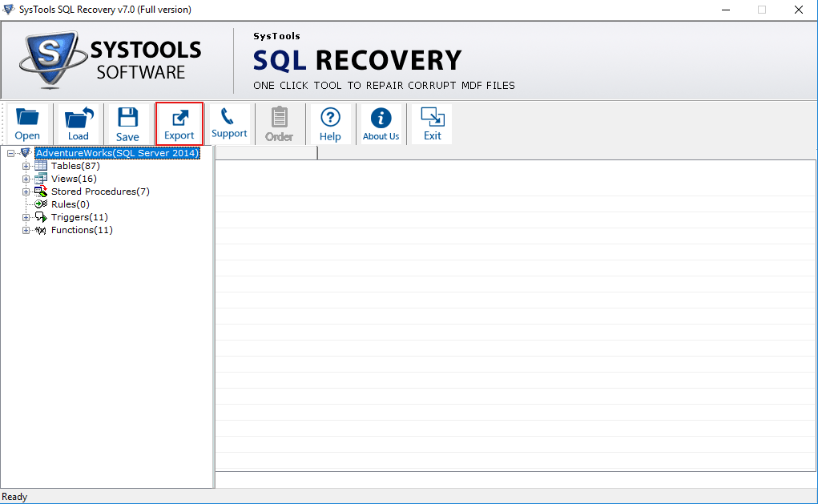Select the Triggers(11) tree item
This screenshot has width=818, height=504.
[x=79, y=217]
